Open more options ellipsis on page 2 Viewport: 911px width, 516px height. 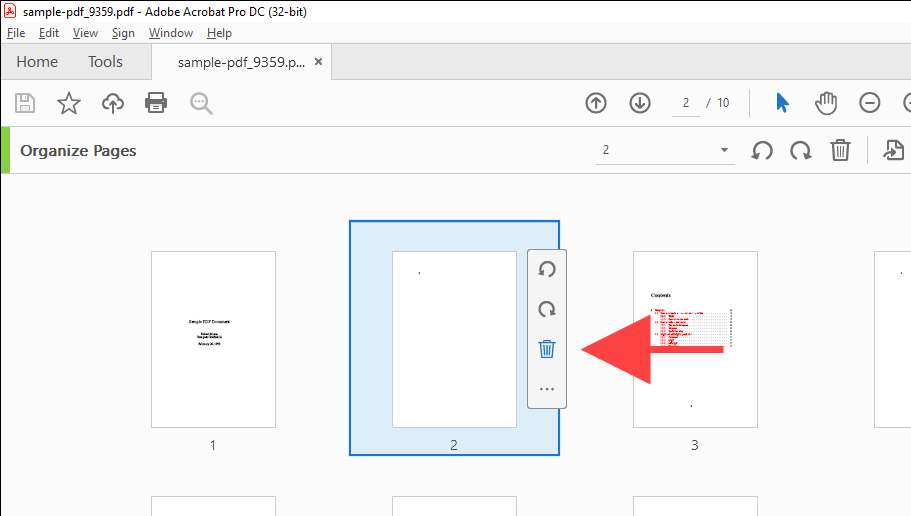[547, 389]
